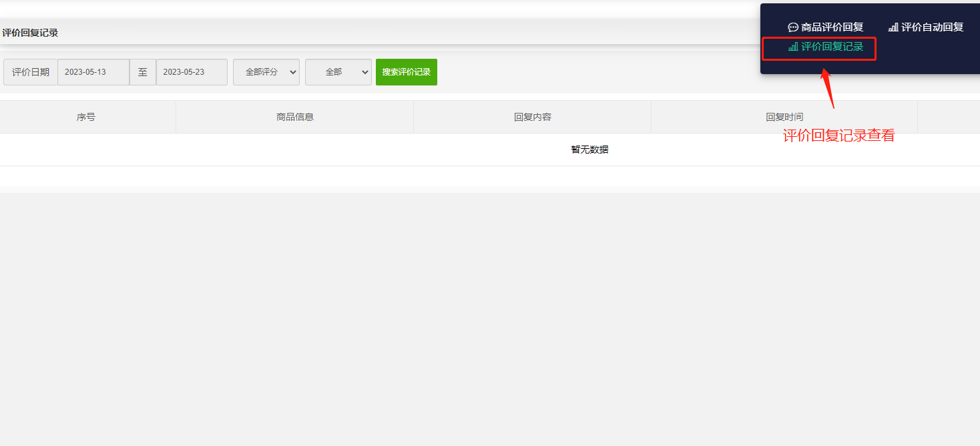Expand the 全部评分 rating dropdown
Viewport: 980px width, 446px height.
tap(266, 72)
